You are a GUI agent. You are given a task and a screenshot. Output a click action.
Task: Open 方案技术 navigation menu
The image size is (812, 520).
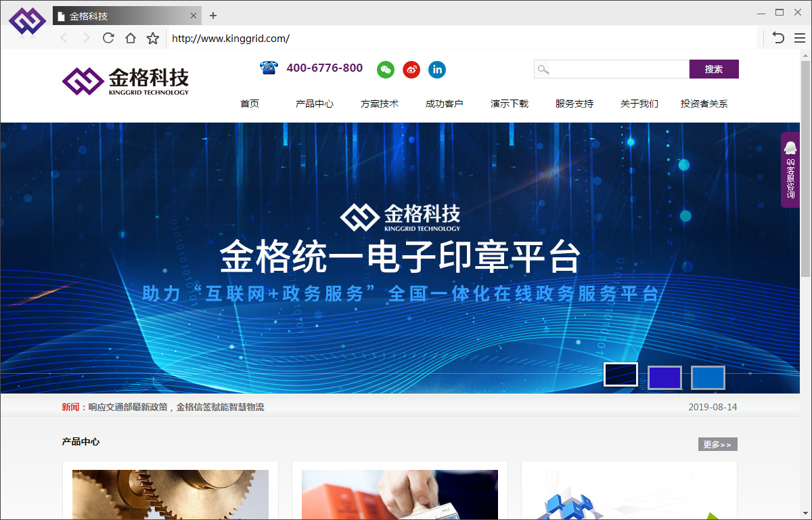pos(380,104)
